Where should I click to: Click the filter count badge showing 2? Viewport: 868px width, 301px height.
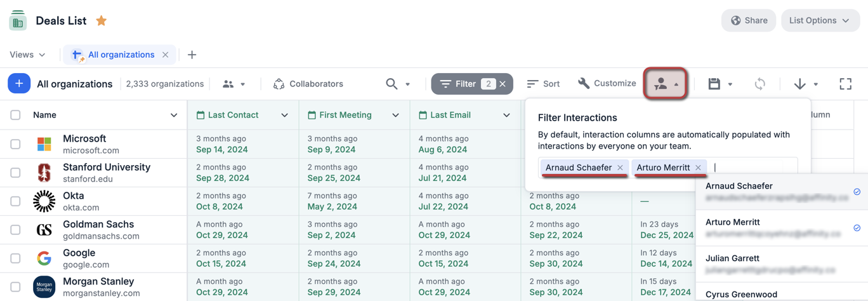pos(488,84)
